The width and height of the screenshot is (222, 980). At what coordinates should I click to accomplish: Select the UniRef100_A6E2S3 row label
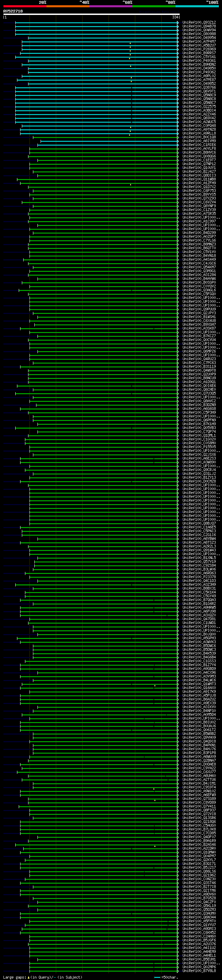coord(199,458)
